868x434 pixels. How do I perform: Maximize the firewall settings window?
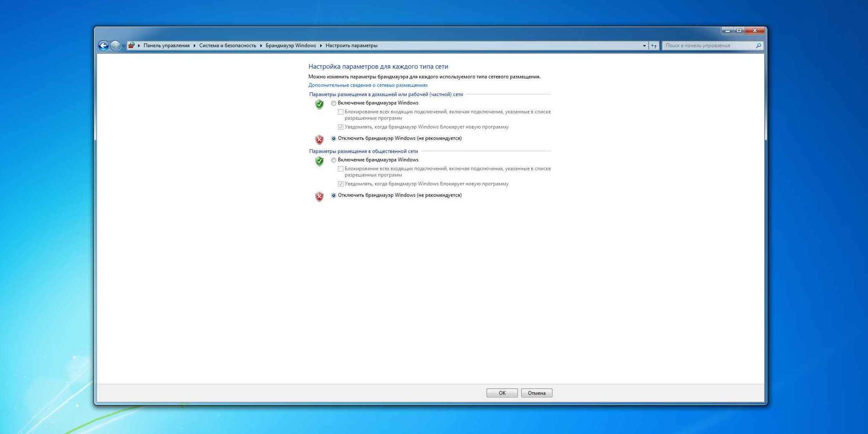(739, 31)
